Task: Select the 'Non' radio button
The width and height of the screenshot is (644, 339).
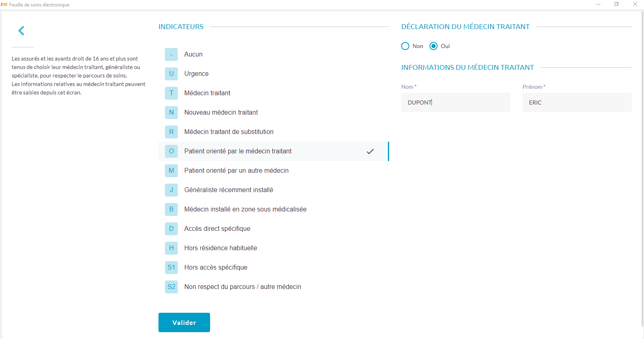Action: click(x=405, y=46)
